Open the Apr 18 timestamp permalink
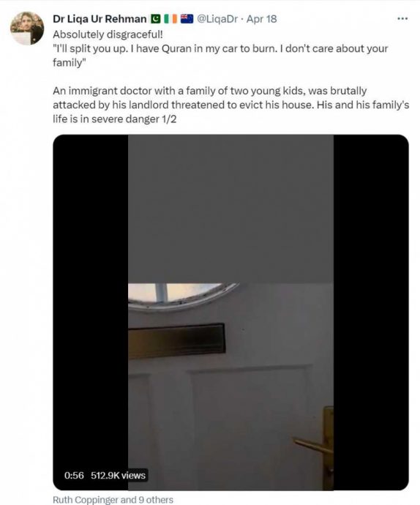This screenshot has width=420, height=505. (x=261, y=19)
